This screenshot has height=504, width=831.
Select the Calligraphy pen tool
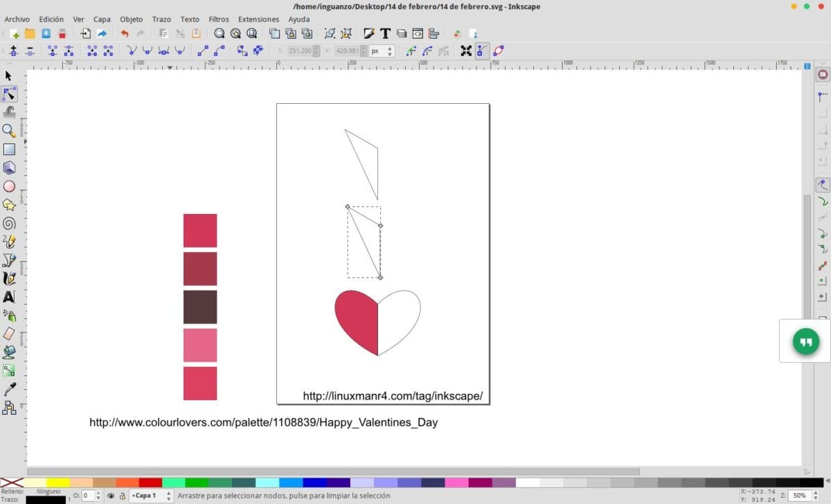(9, 279)
